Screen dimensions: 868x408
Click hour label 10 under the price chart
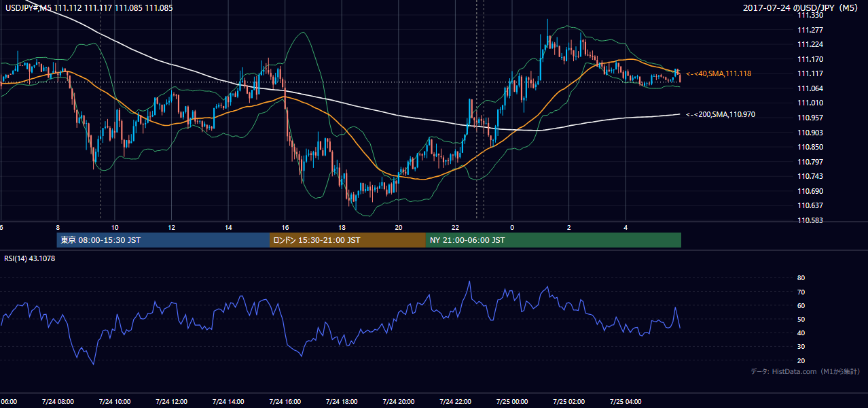tap(115, 227)
